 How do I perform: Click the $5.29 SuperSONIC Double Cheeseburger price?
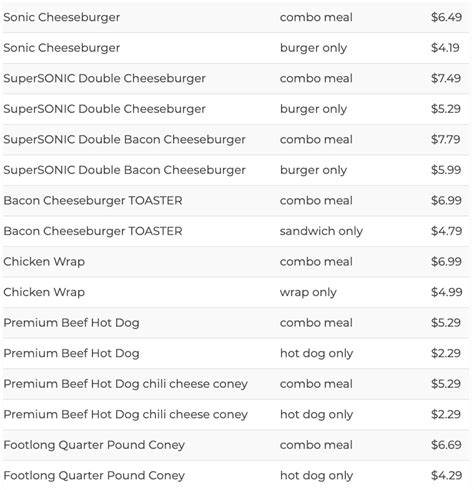(446, 109)
